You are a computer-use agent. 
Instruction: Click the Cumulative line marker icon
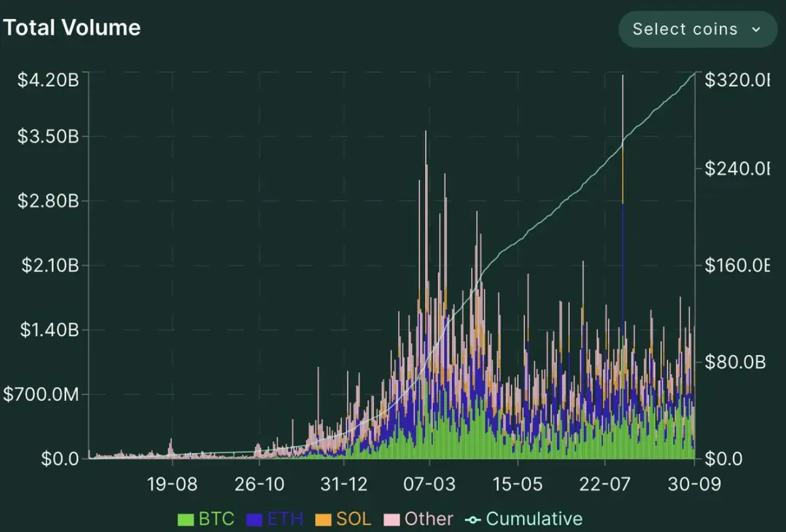[x=473, y=519]
